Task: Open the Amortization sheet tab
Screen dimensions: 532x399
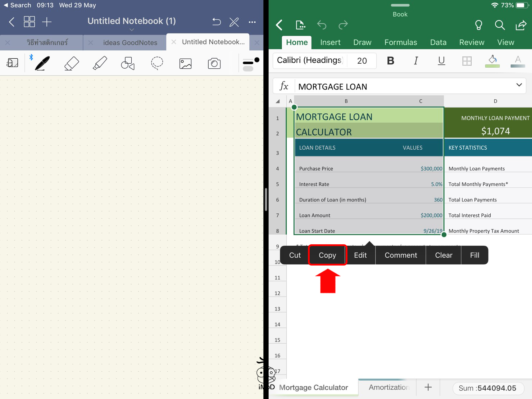Action: (x=388, y=387)
